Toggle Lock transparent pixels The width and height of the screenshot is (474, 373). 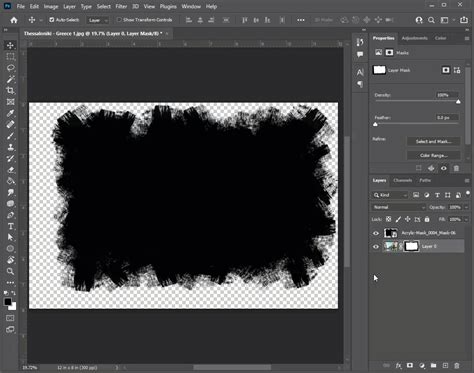(389, 219)
